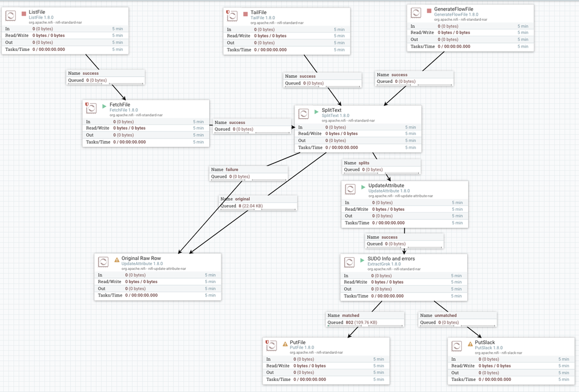
Task: Select the matched connection with 802 queued
Action: (x=365, y=319)
